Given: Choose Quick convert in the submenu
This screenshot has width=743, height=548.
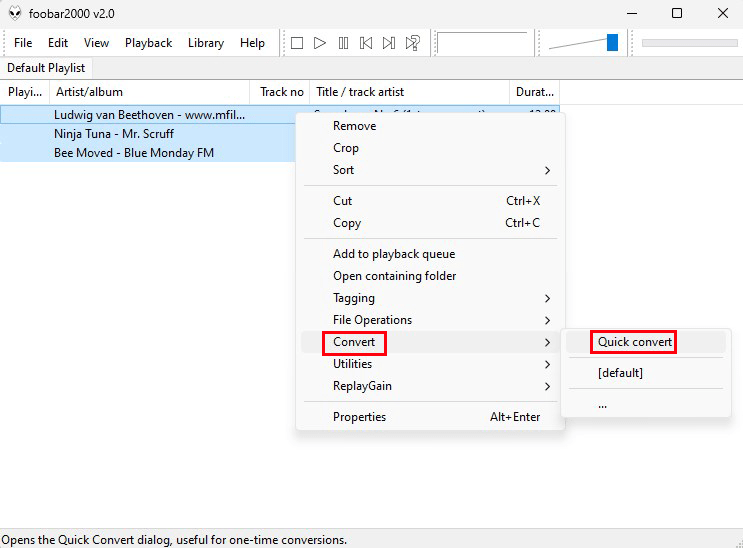Looking at the screenshot, I should coord(646,342).
